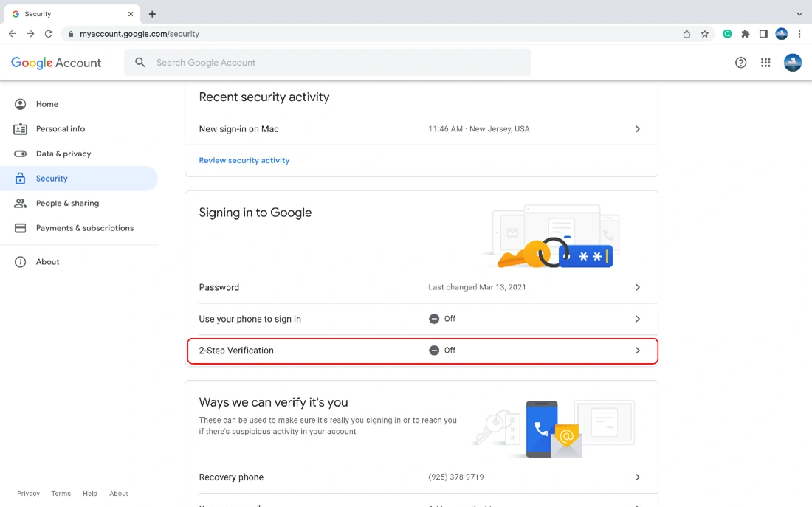The height and width of the screenshot is (507, 812).
Task: Close the Security tab
Action: tap(131, 14)
